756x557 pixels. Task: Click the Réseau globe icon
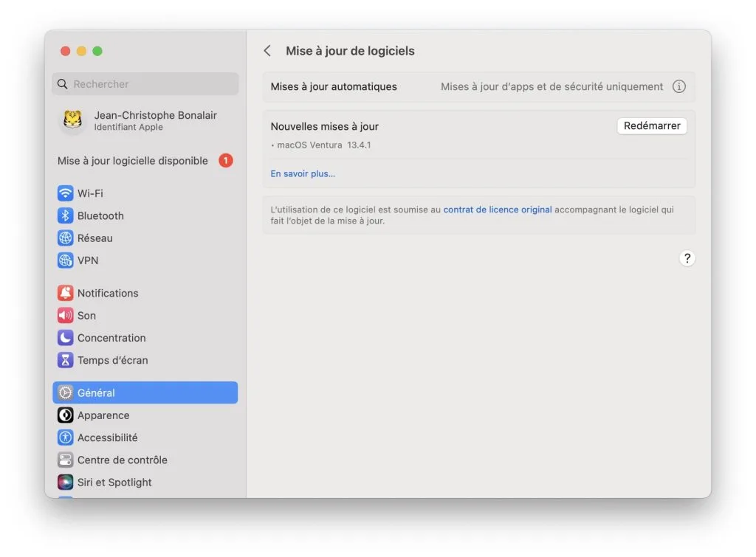click(x=65, y=238)
